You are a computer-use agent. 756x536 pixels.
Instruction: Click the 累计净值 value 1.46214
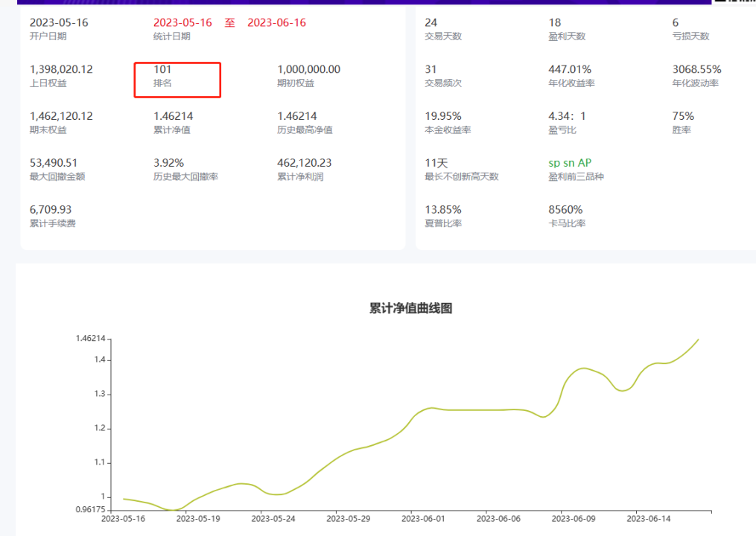[173, 116]
